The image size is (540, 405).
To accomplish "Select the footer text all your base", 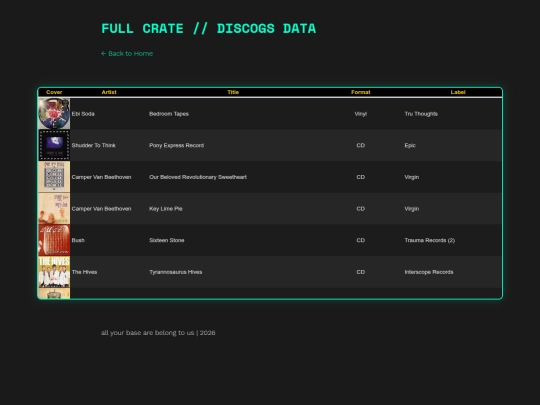I will click(x=158, y=333).
